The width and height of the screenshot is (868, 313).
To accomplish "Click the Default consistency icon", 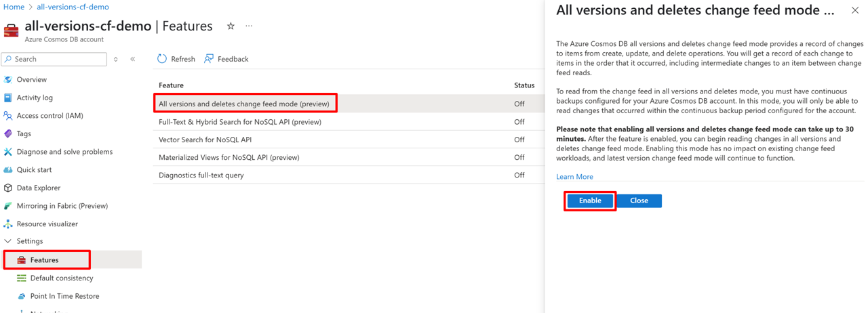I will [x=22, y=278].
